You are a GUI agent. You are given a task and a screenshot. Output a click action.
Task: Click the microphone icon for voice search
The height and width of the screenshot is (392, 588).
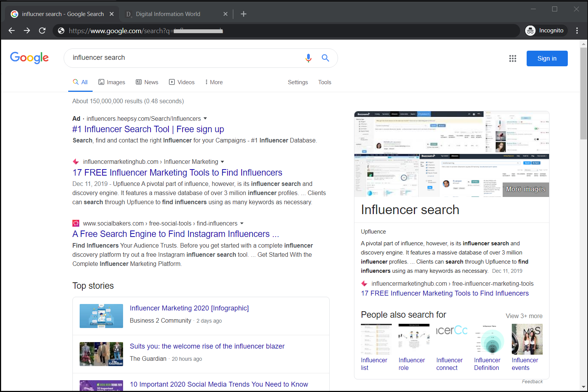tap(308, 58)
